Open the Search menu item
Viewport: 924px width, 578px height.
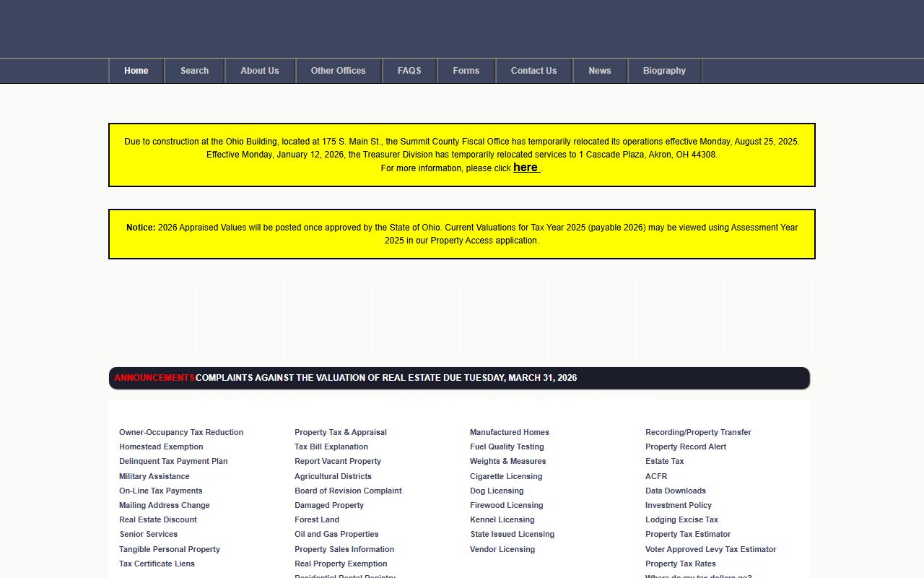coord(194,71)
